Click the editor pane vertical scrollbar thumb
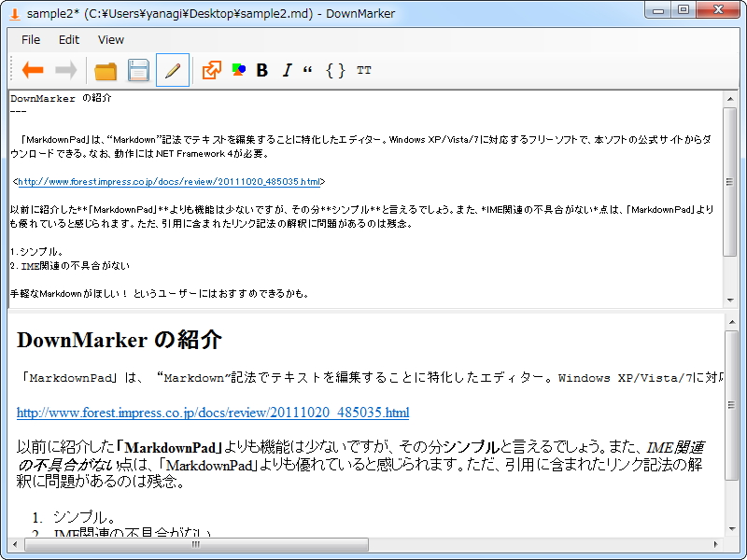The image size is (747, 560). pos(730,182)
